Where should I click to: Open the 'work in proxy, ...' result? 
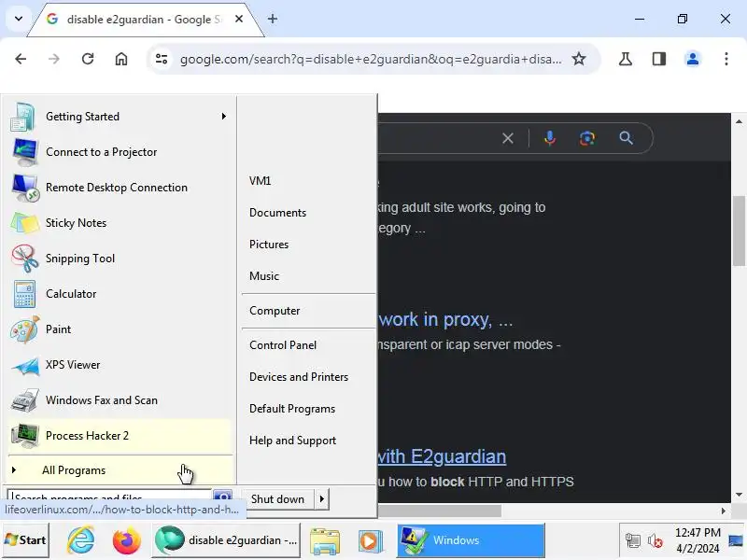tap(445, 319)
